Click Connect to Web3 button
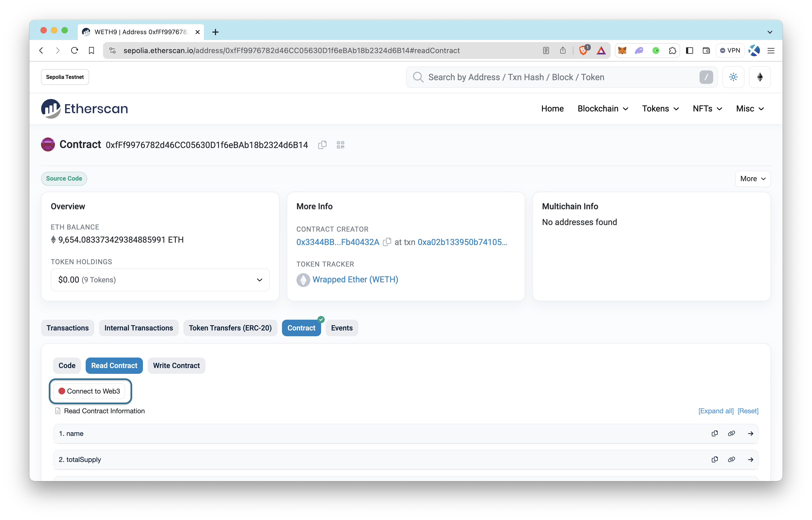 (x=89, y=391)
